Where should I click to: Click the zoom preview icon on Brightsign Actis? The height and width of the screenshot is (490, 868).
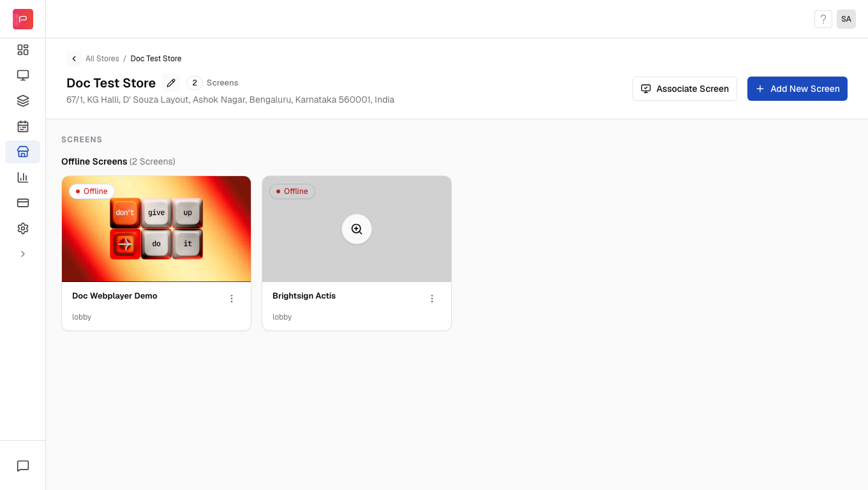tap(357, 229)
